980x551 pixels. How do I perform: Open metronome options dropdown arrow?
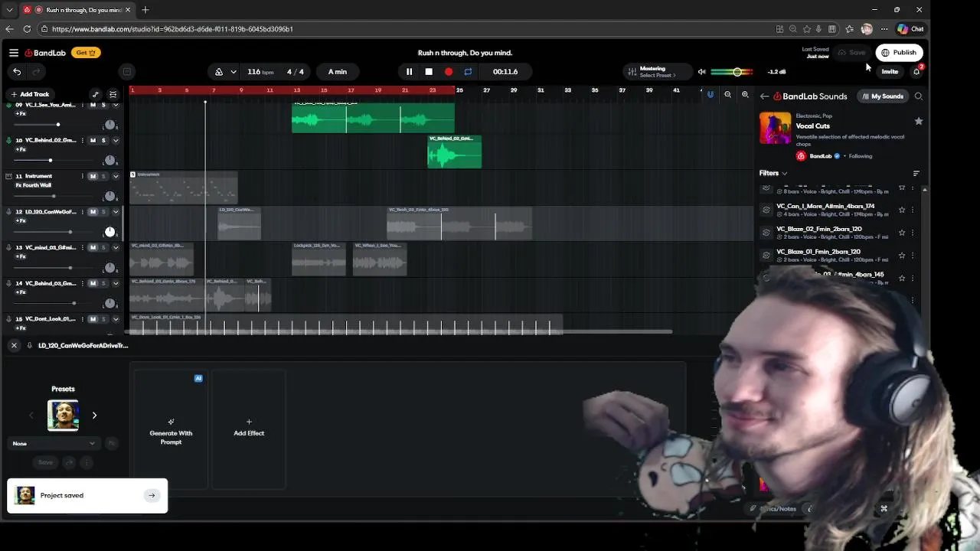pos(234,72)
